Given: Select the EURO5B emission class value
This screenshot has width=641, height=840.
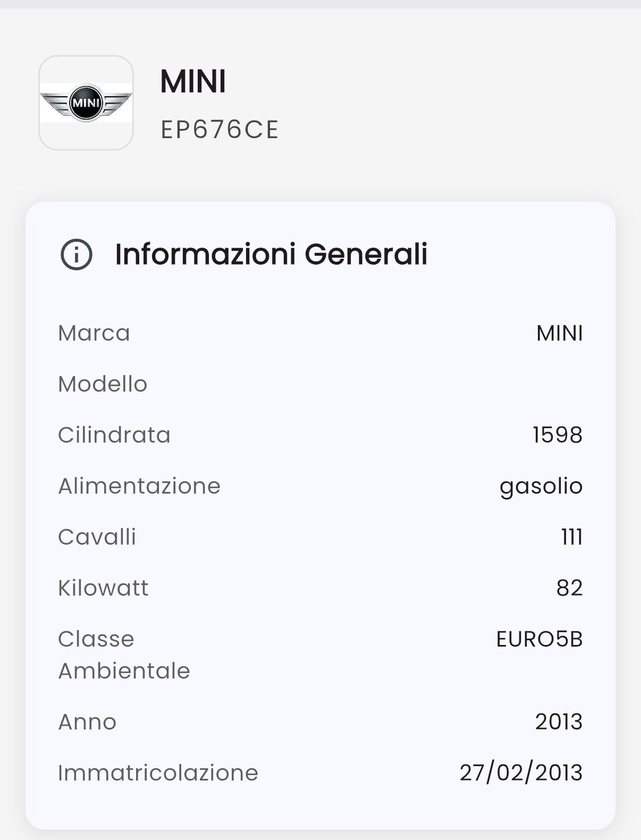Looking at the screenshot, I should (539, 639).
